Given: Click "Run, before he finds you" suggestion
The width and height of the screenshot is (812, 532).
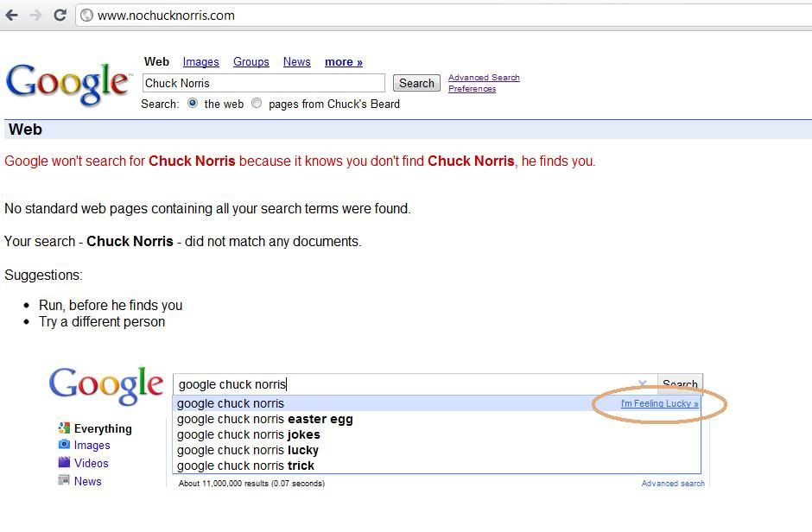Looking at the screenshot, I should point(111,306).
